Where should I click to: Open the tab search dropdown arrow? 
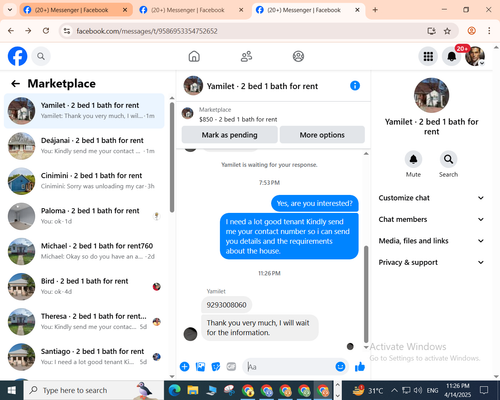click(10, 10)
